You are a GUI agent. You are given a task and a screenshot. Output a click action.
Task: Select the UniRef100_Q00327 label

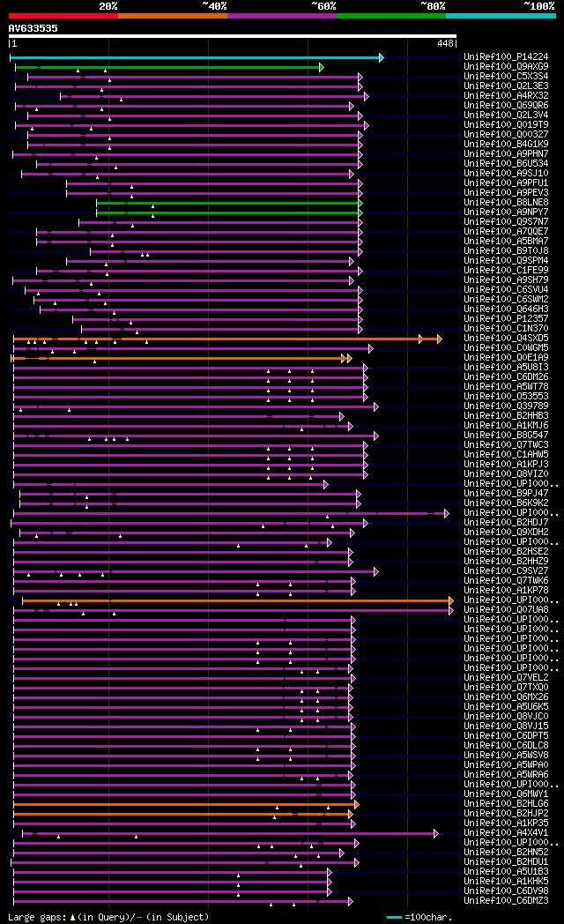[x=506, y=134]
